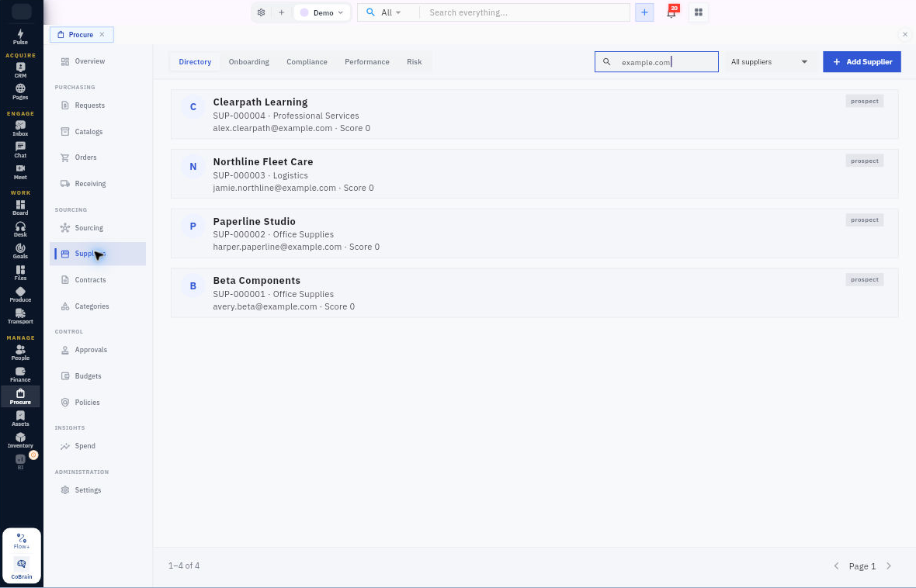This screenshot has height=588, width=916.
Task: Open the All suppliers filter dropdown
Action: [769, 62]
